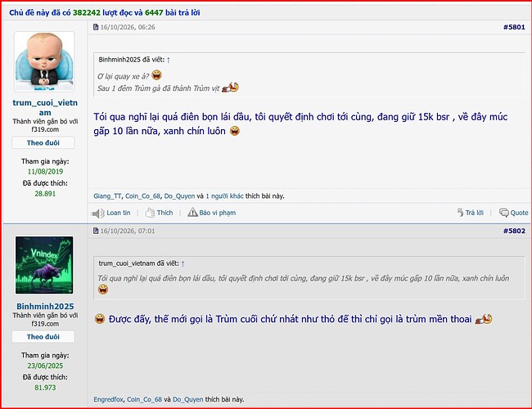
Task: Click timestamp 16/10/2026, 06:26
Action: [128, 27]
